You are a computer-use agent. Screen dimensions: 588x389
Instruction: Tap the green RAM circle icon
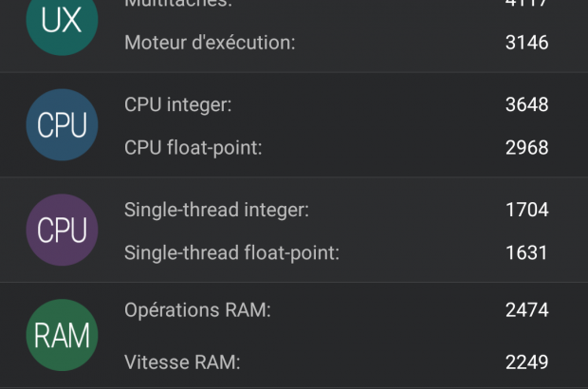[62, 334]
